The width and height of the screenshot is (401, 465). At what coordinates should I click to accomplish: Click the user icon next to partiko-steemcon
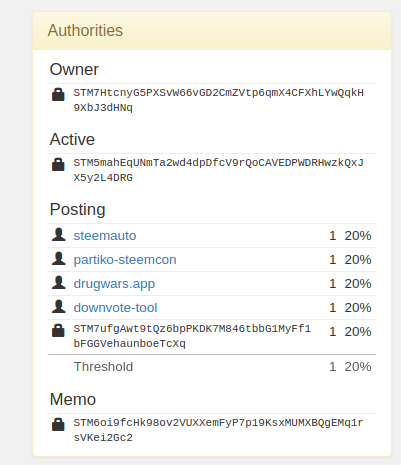tap(59, 259)
